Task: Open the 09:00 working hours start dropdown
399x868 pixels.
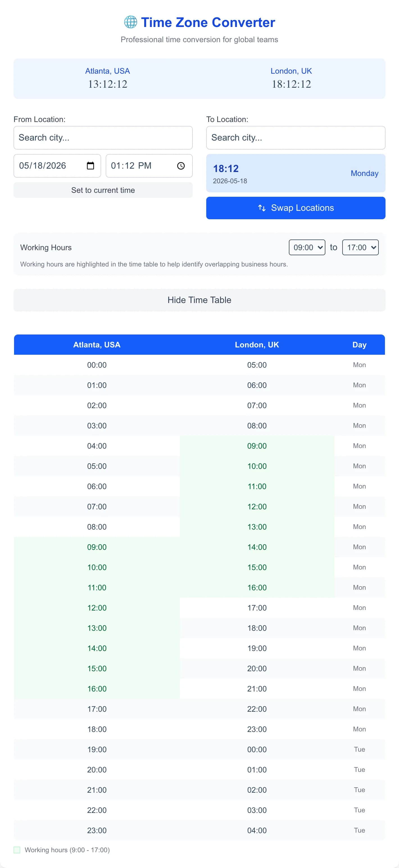Action: tap(307, 247)
